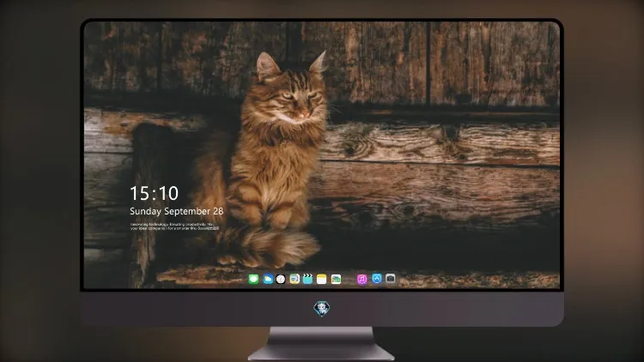Open the translate-style app beside the clock

[x=295, y=279]
